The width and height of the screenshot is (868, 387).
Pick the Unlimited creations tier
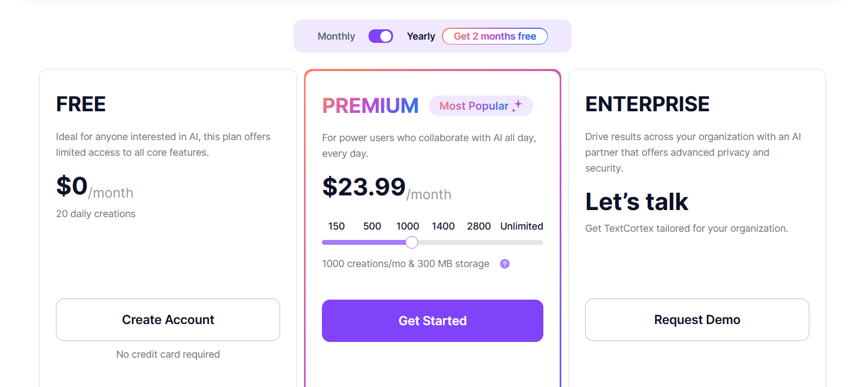[521, 226]
